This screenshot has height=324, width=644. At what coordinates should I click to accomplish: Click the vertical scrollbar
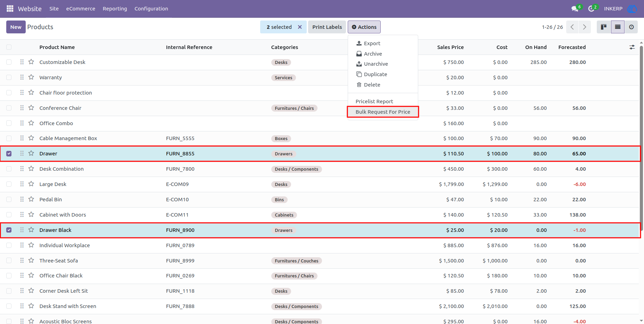tap(641, 139)
